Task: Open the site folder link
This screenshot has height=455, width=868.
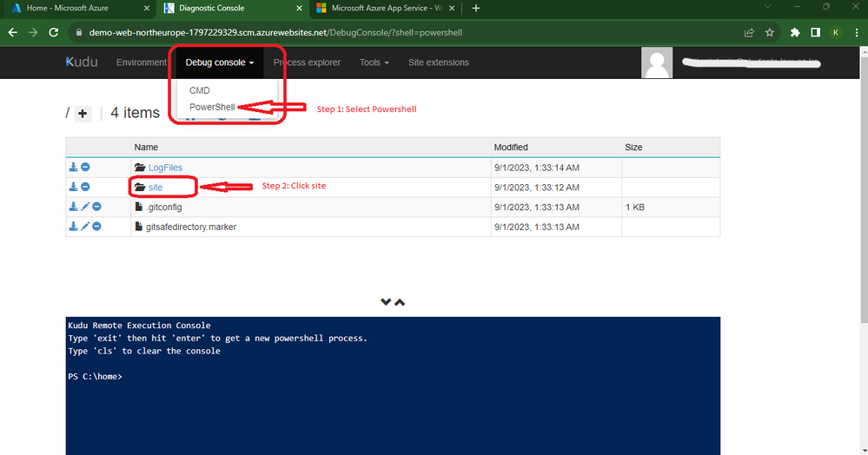Action: point(156,187)
